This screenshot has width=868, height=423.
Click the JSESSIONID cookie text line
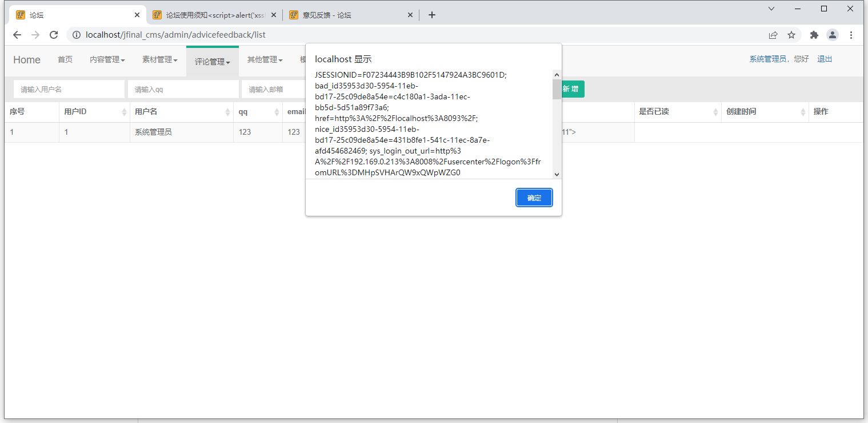(411, 75)
